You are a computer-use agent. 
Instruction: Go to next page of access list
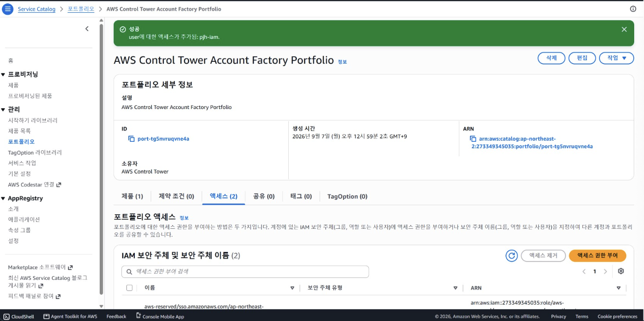[x=606, y=271]
